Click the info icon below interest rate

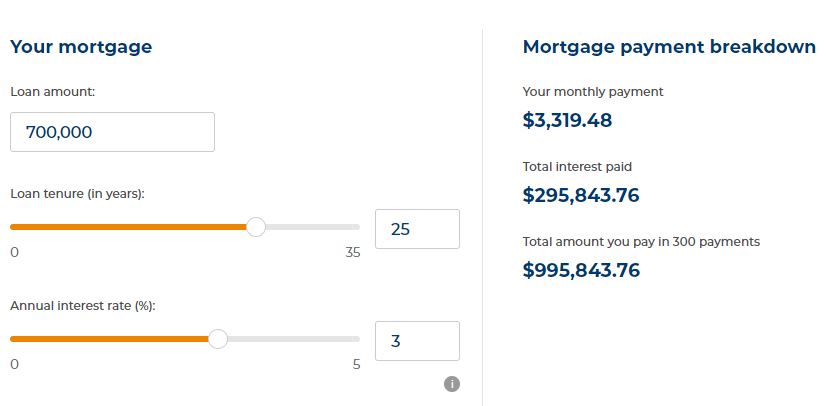(x=451, y=384)
